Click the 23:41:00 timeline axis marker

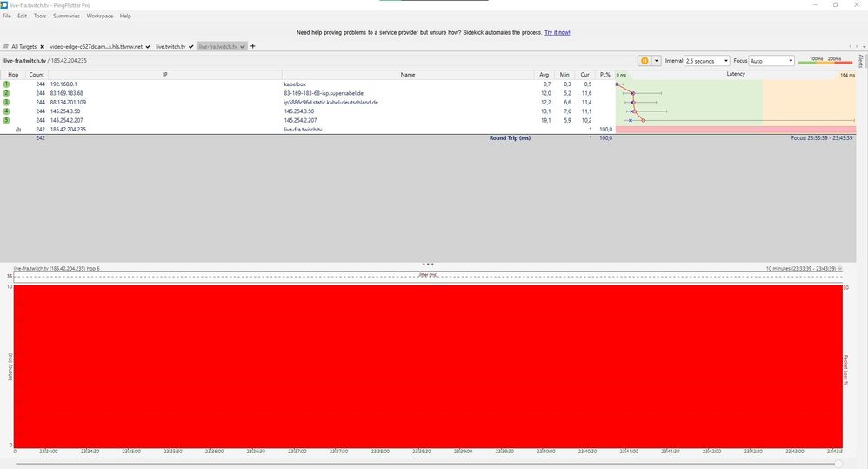(x=629, y=452)
